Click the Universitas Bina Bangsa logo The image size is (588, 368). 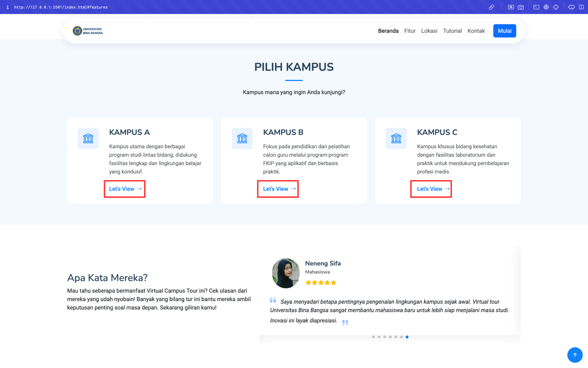88,31
